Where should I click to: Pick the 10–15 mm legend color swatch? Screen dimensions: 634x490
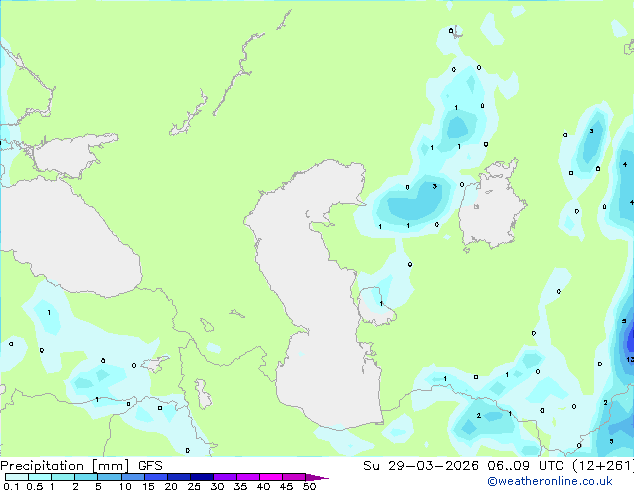[132, 477]
